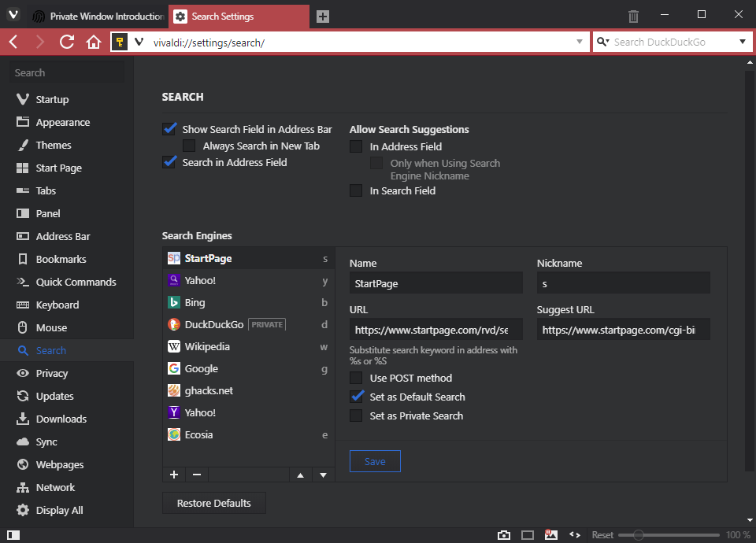Move selected search engine up

pyautogui.click(x=300, y=475)
